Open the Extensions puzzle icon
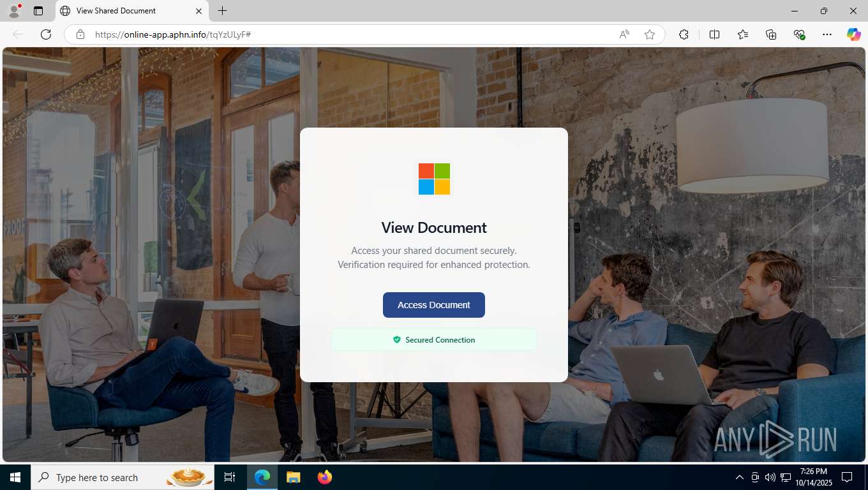This screenshot has width=868, height=490. tap(684, 34)
